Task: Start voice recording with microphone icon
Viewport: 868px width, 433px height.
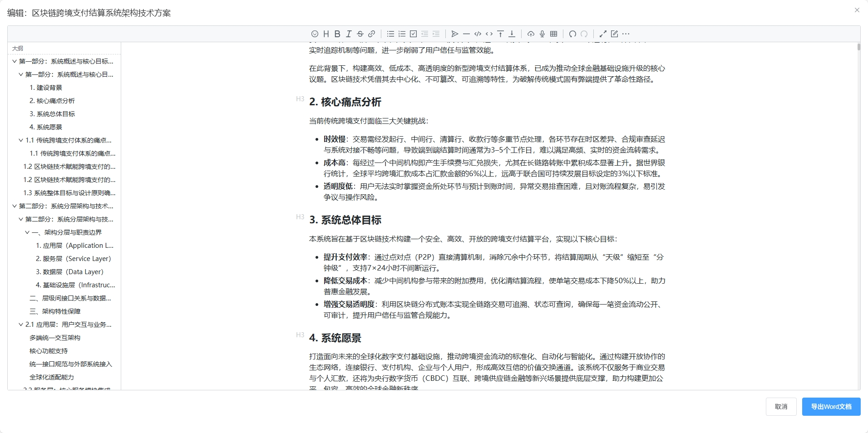Action: pos(542,34)
